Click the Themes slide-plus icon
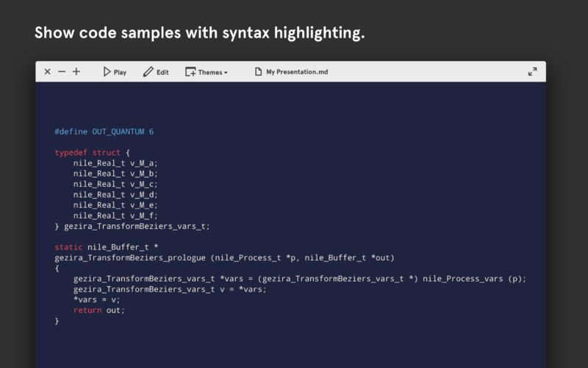The width and height of the screenshot is (588, 368). (x=190, y=72)
